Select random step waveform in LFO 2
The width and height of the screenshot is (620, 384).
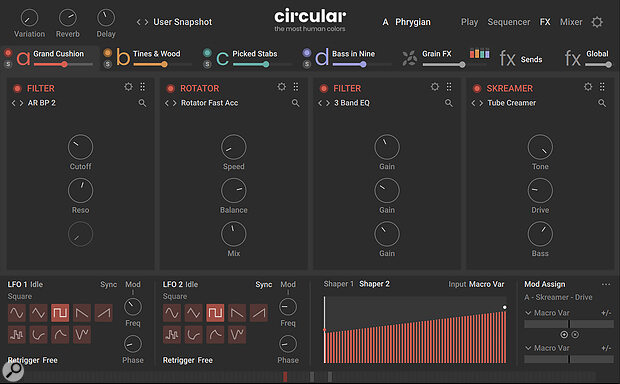pyautogui.click(x=172, y=335)
